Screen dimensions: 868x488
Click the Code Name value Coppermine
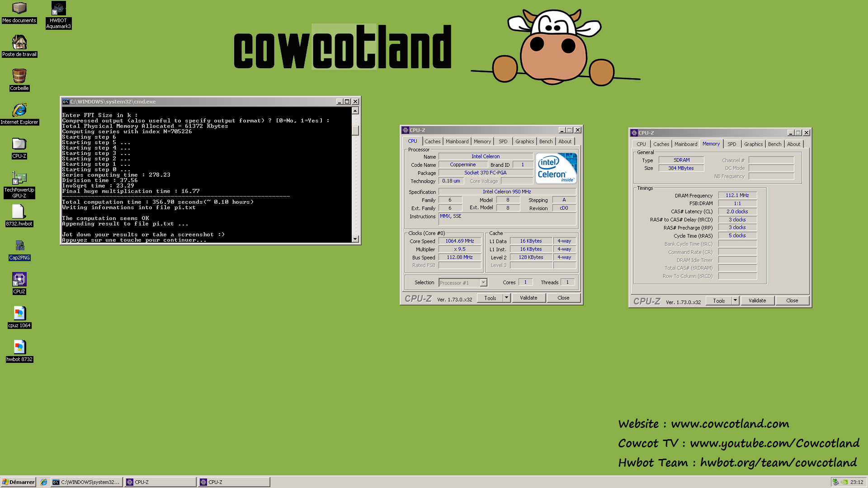463,165
